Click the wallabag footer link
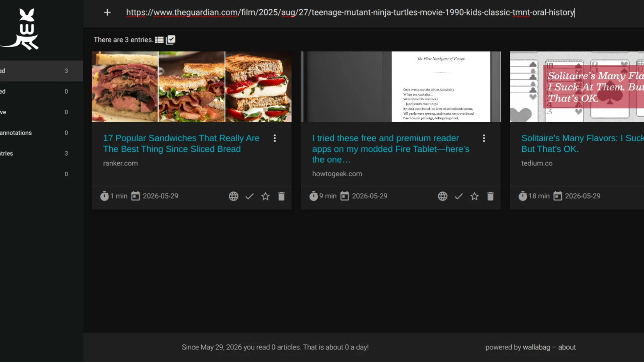644x362 pixels. pos(536,347)
